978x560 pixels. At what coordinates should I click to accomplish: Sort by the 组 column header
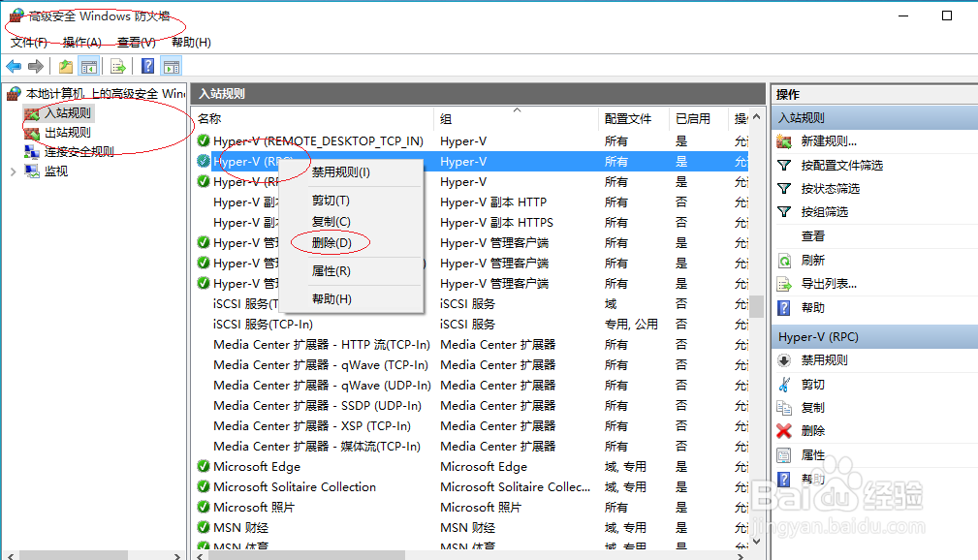[x=517, y=118]
